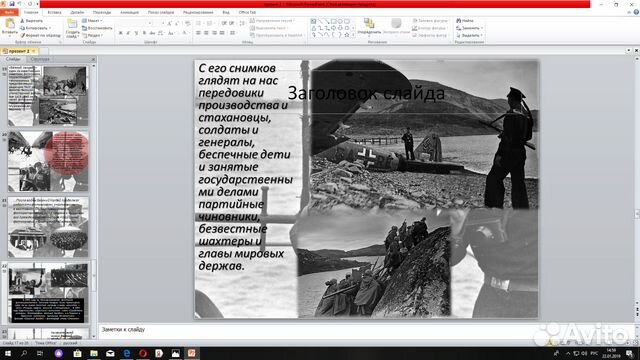Image resolution: width=640 pixels, height=360 pixels.
Task: Click the Восстановить reset button
Action: click(x=97, y=28)
